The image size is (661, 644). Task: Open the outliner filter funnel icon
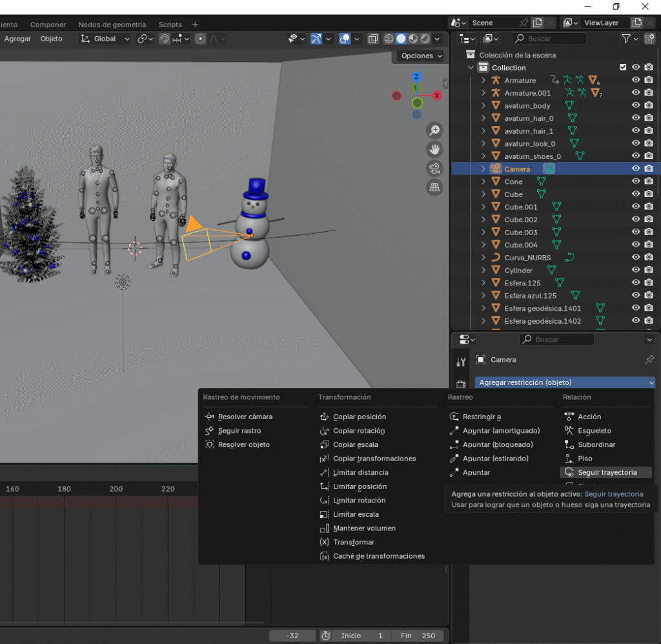click(625, 39)
